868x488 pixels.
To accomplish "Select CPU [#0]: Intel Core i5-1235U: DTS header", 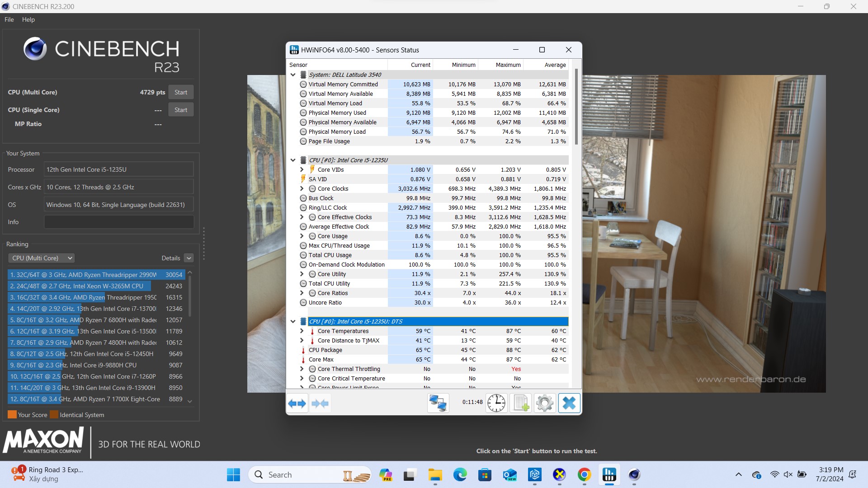I will point(438,321).
